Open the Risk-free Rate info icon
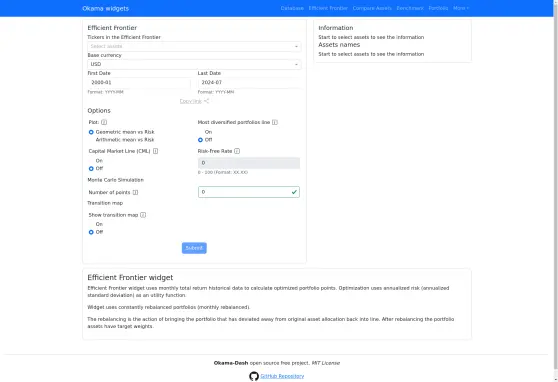 (x=237, y=151)
